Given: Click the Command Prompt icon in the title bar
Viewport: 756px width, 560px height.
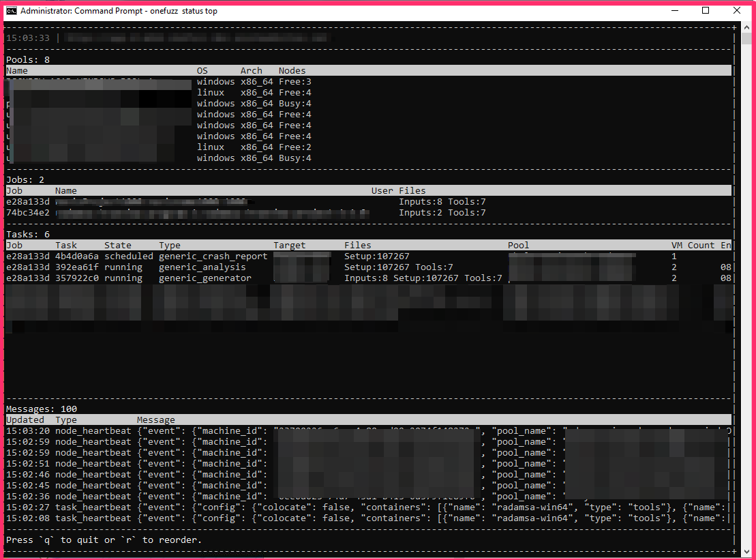Looking at the screenshot, I should (12, 10).
